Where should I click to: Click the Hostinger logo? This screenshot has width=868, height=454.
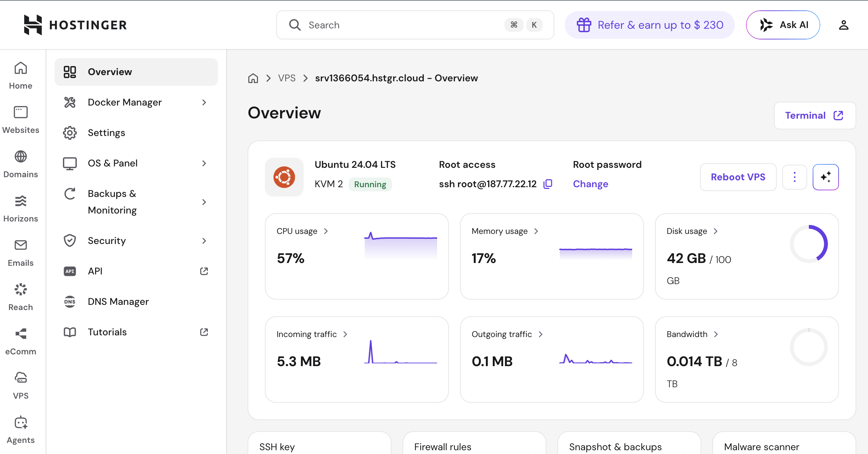pyautogui.click(x=75, y=25)
